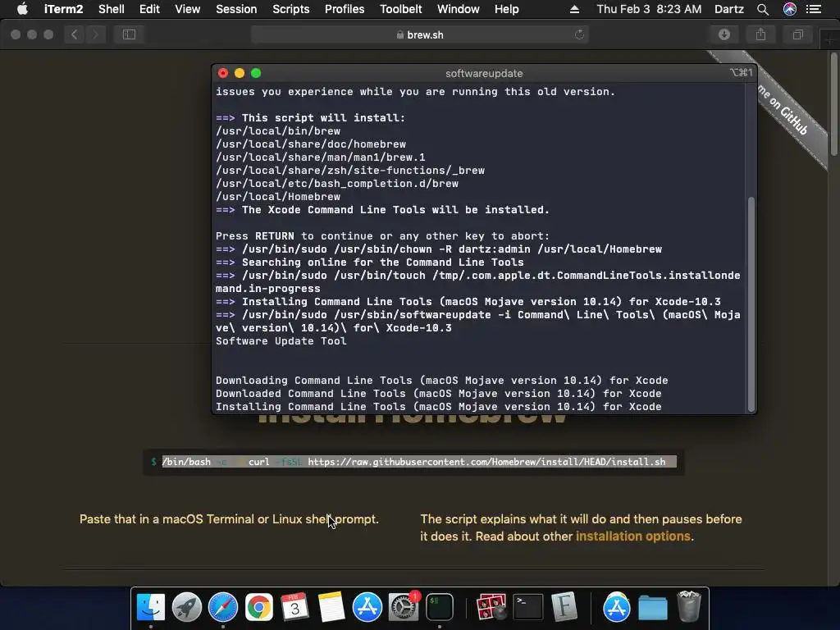Image resolution: width=840 pixels, height=630 pixels.
Task: Open the Edit menu
Action: (x=149, y=9)
